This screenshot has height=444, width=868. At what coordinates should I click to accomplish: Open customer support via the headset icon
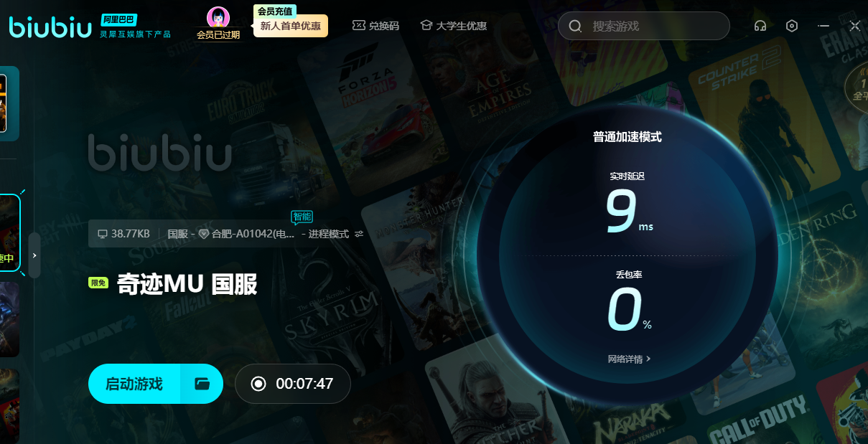pos(760,26)
